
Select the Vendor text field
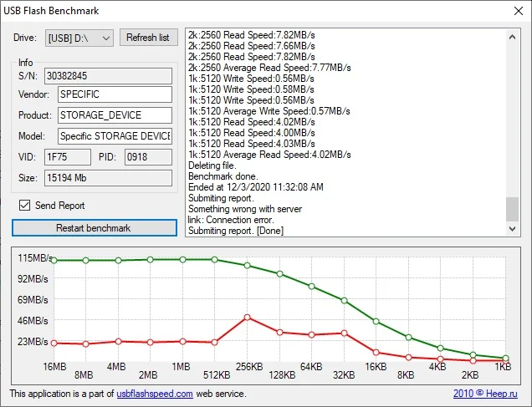[115, 94]
